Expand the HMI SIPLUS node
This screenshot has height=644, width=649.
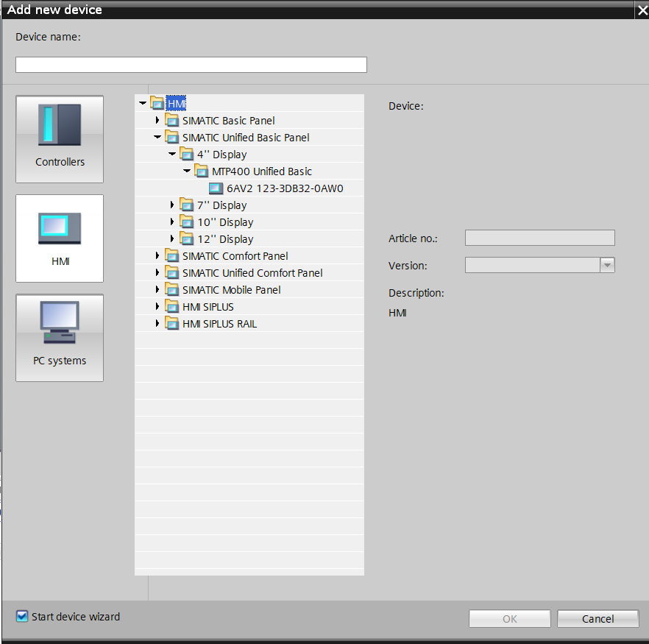click(x=157, y=307)
